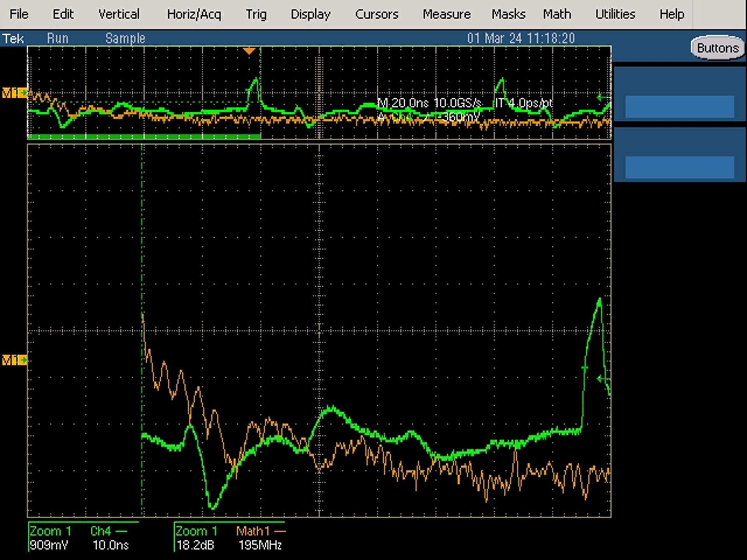This screenshot has width=747, height=560.
Task: Open the Trig menu
Action: (x=256, y=14)
